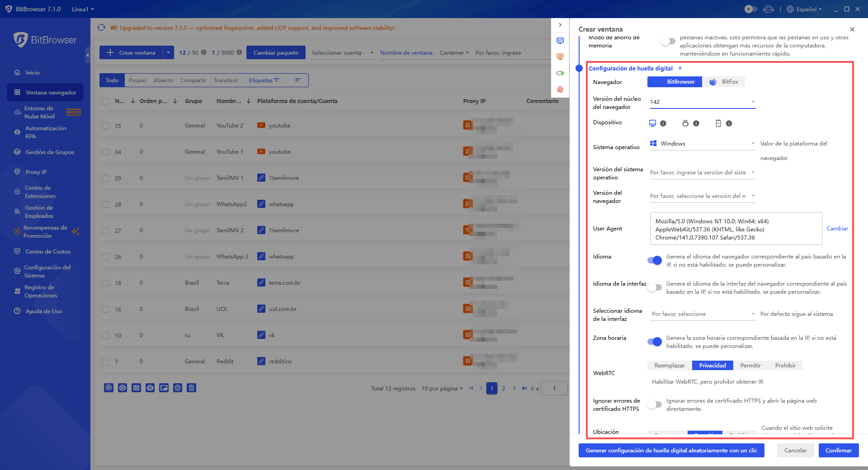
Task: Click the robot icon in bottom toolbar
Action: (150, 388)
